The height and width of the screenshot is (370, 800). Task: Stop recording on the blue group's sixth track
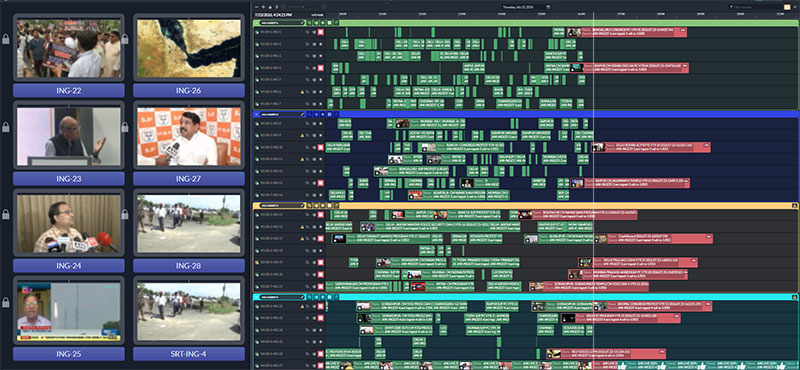(321, 183)
